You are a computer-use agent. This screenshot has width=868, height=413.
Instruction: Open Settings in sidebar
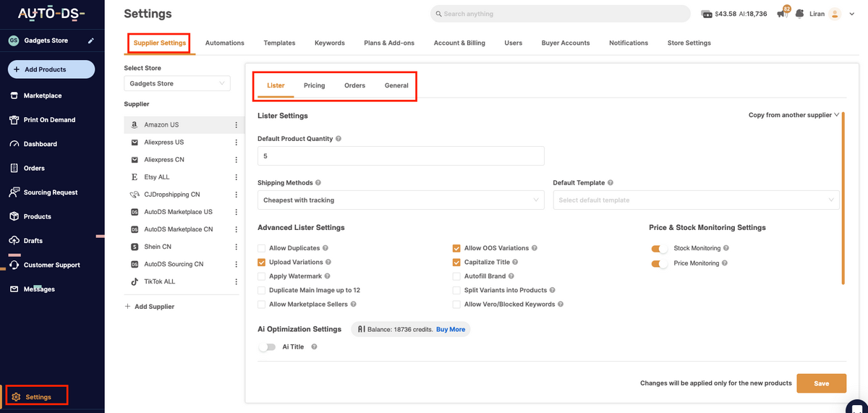coord(37,397)
